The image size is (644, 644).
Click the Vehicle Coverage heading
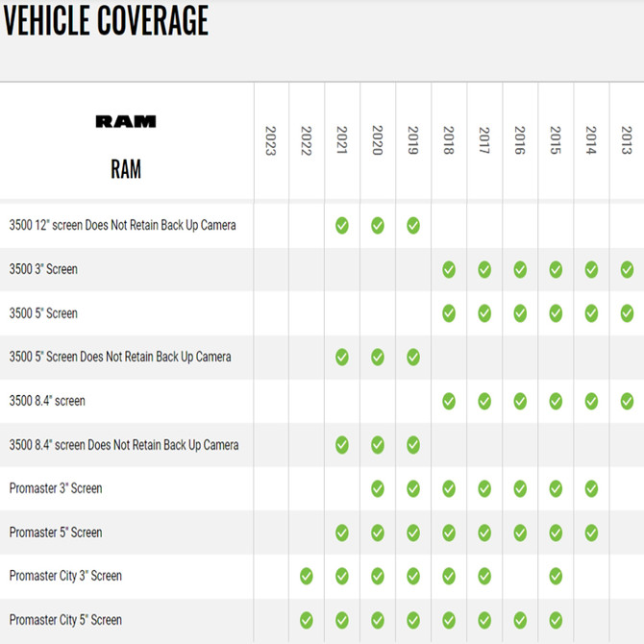coord(106,21)
